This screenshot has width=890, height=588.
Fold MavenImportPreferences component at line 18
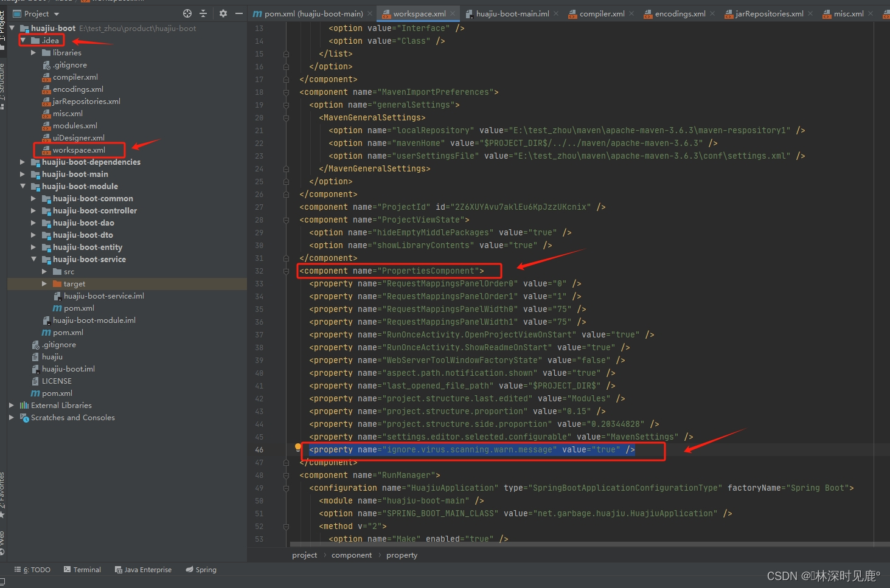(286, 92)
